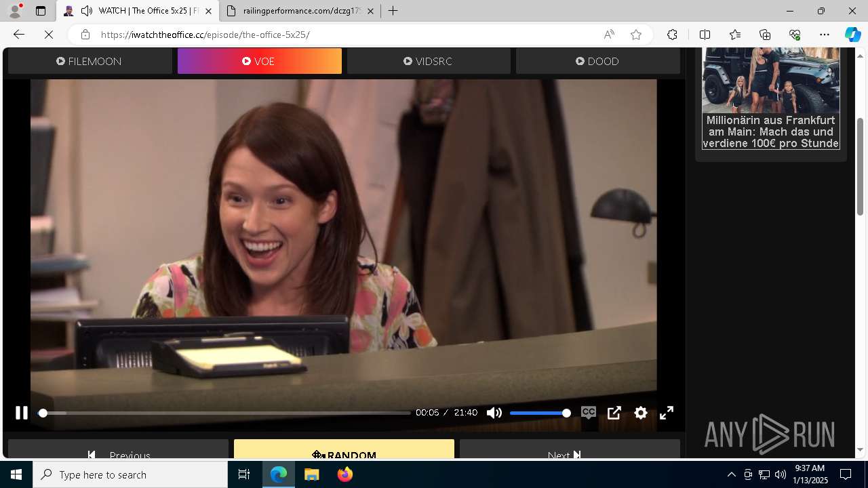Open the system volume tray icon

[780, 474]
